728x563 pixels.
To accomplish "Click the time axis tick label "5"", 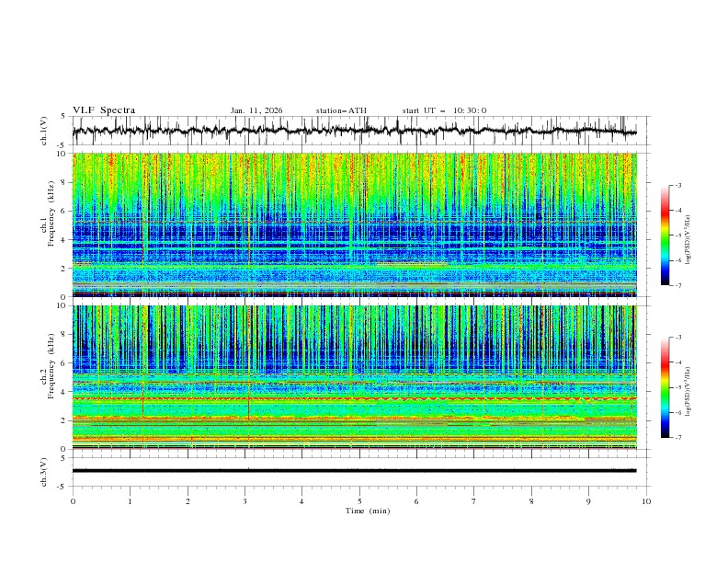I will pyautogui.click(x=359, y=501).
